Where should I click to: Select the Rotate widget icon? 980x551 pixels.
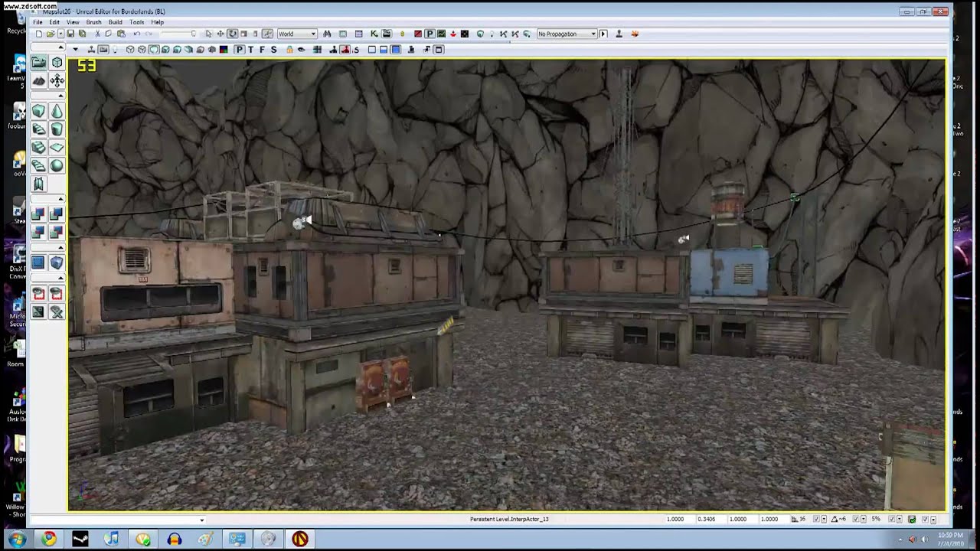pyautogui.click(x=232, y=34)
